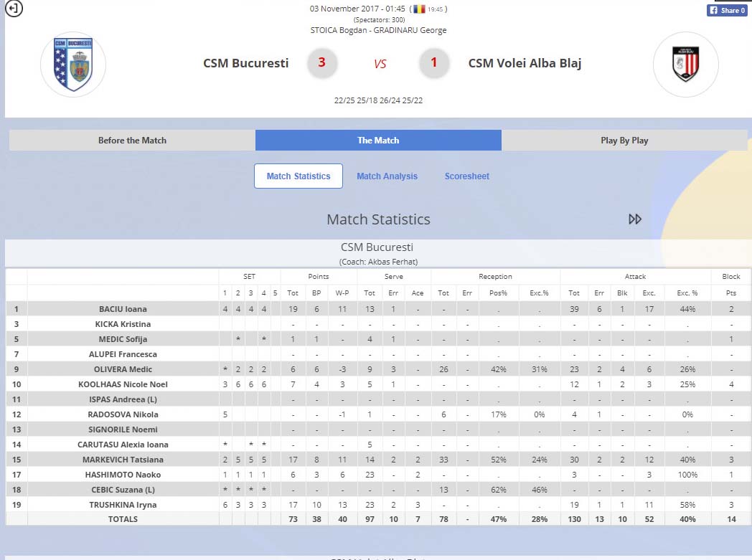Click TRUSHKINA Iryna's 58% attack value
This screenshot has height=560, width=752.
click(x=687, y=505)
